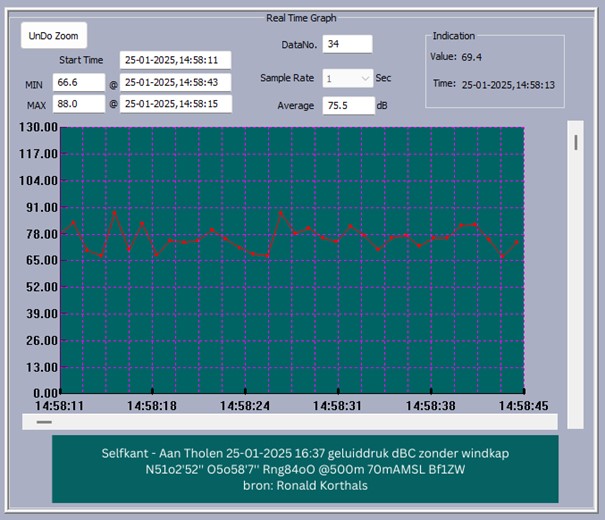Click the Start Time field
Screen dimensions: 605x520
coord(175,60)
